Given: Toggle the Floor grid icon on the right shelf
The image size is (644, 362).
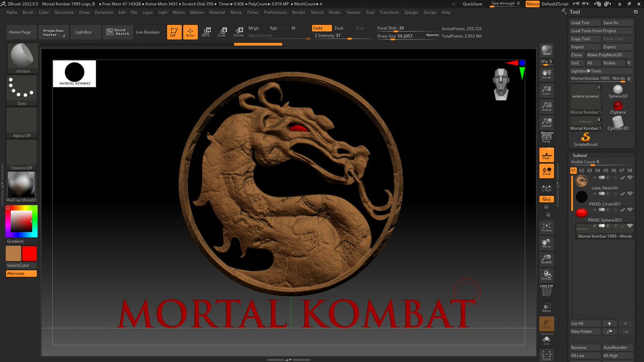Looking at the screenshot, I should 547,156.
